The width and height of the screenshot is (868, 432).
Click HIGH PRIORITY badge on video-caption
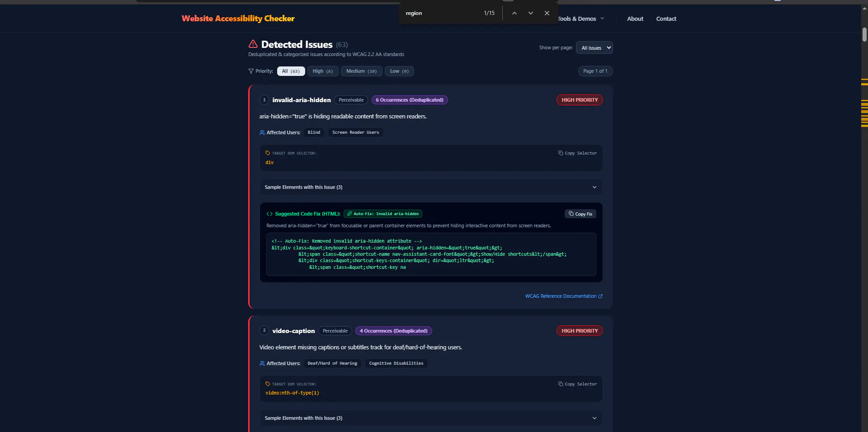[580, 331]
